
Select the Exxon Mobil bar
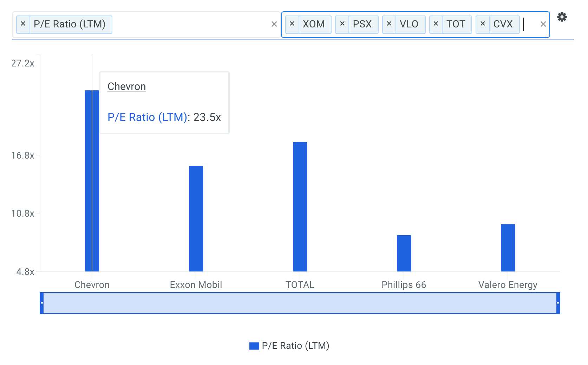196,219
